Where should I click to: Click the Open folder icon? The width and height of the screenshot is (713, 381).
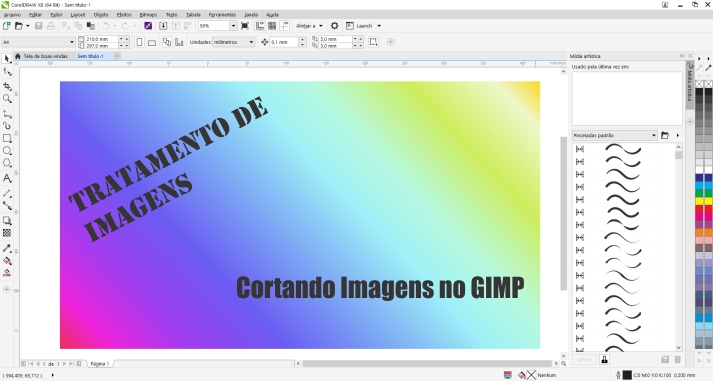coord(19,26)
